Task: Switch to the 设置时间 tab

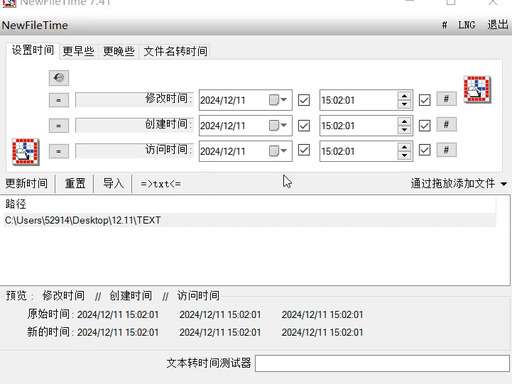Action: click(x=33, y=50)
